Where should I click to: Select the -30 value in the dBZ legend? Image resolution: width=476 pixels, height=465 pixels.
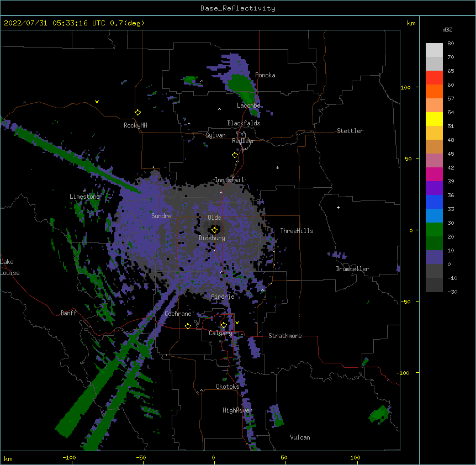tap(452, 292)
